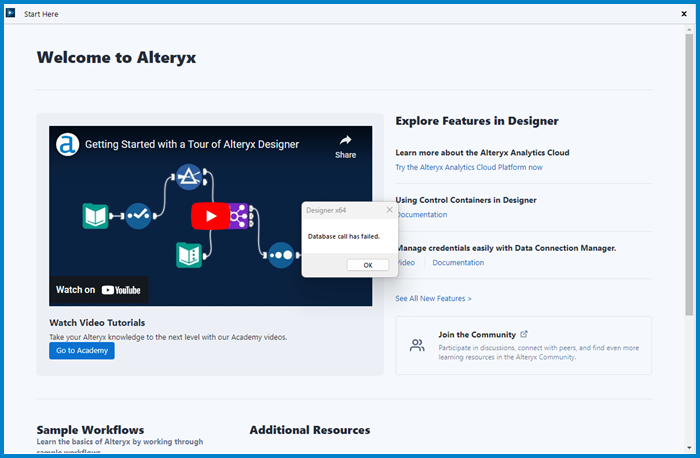The image size is (700, 458).
Task: Click the external link icon beside Join the Community
Action: click(525, 334)
